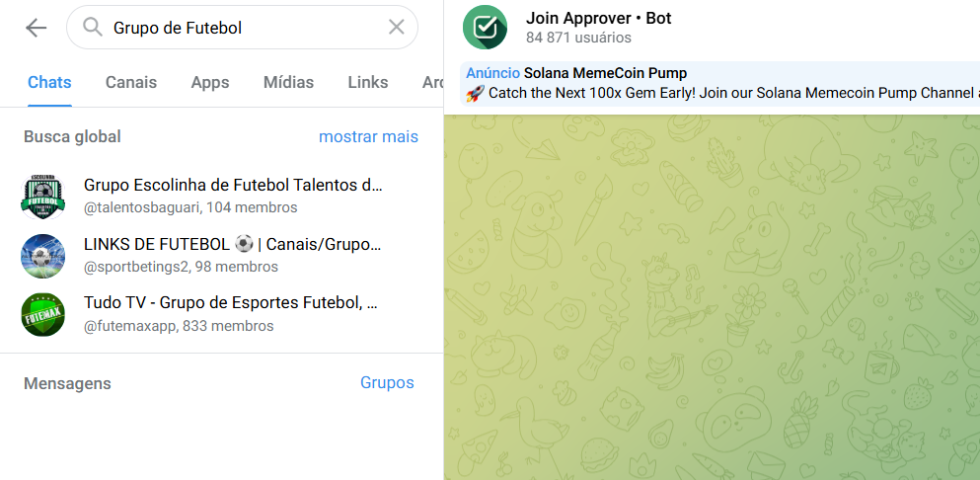The image size is (980, 480).
Task: Click the 'Anúncio' label in banner
Action: click(x=492, y=73)
